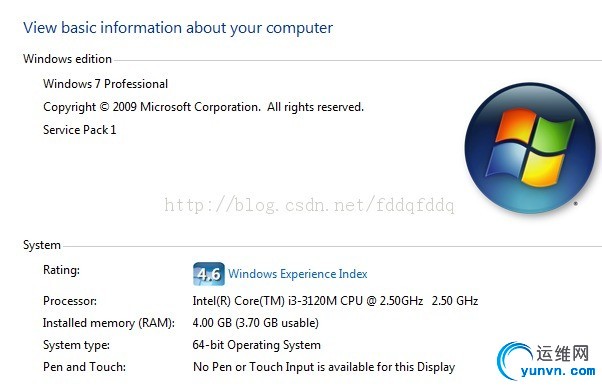The image size is (602, 388).
Task: Click the Service Pack 1 text
Action: [79, 130]
